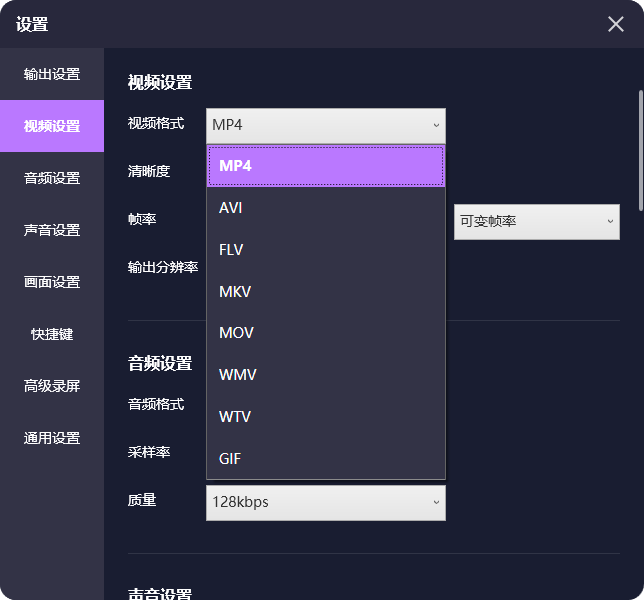Select the 视频设置 sidebar tab

(x=52, y=126)
